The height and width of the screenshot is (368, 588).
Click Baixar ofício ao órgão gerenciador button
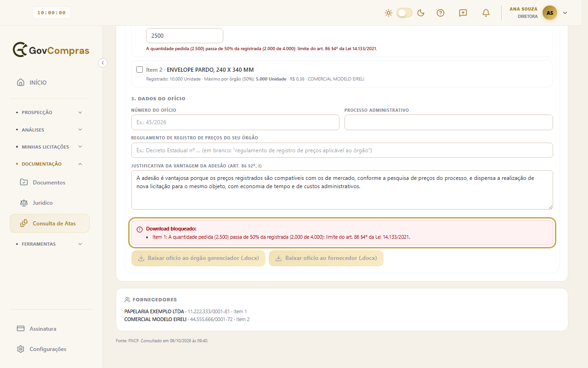coord(198,259)
